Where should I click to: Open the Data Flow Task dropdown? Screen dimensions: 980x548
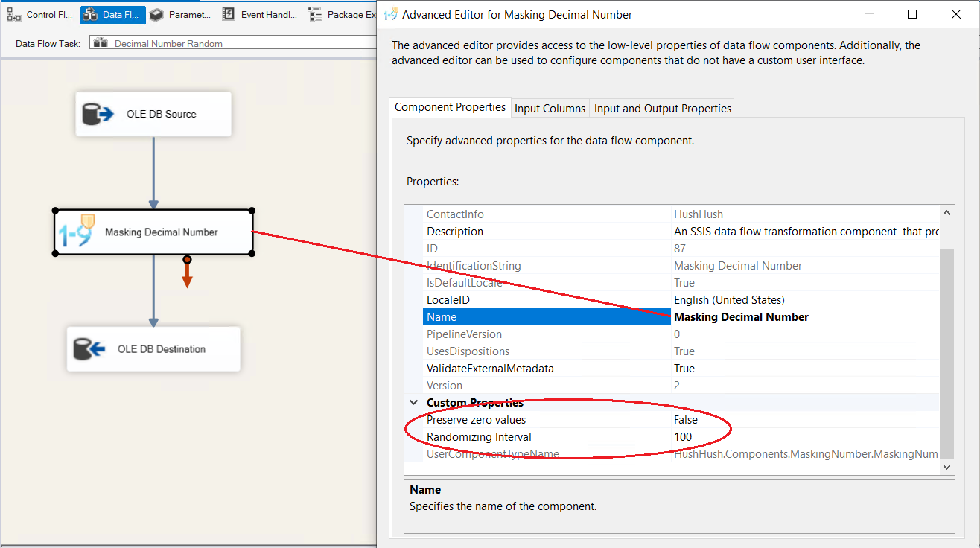pos(232,43)
